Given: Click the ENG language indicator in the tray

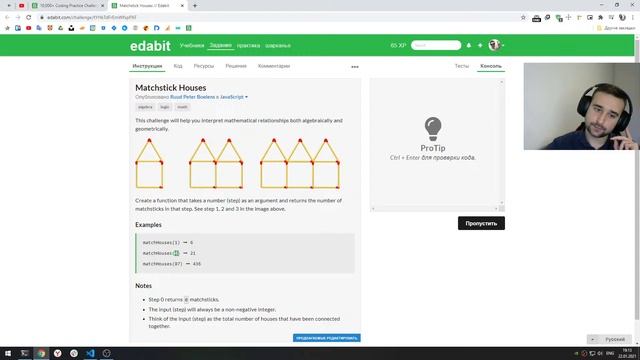Looking at the screenshot, I should point(610,353).
